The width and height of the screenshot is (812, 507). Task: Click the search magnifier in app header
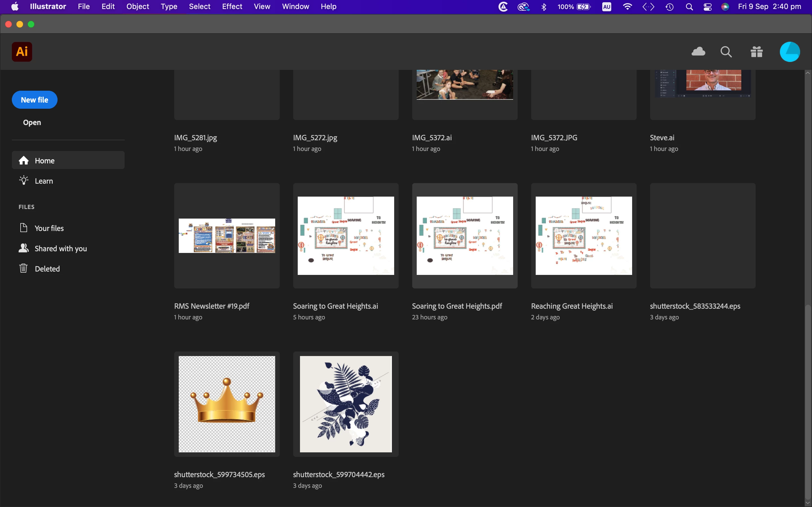pyautogui.click(x=726, y=52)
